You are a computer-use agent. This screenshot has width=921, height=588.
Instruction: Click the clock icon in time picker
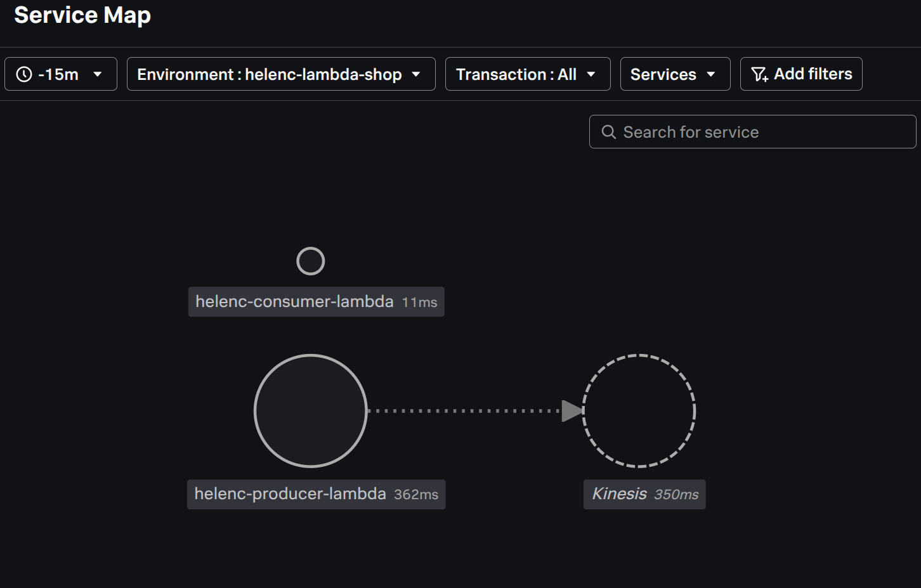(24, 74)
